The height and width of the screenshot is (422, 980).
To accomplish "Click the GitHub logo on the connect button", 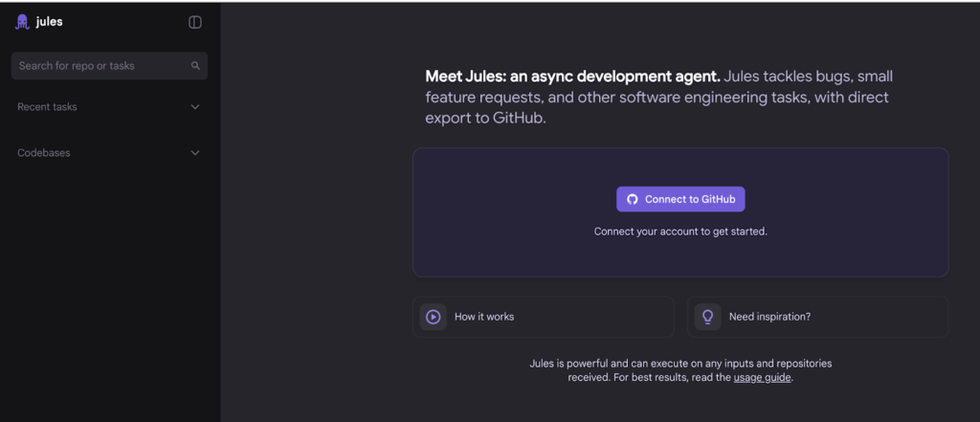I will 633,199.
